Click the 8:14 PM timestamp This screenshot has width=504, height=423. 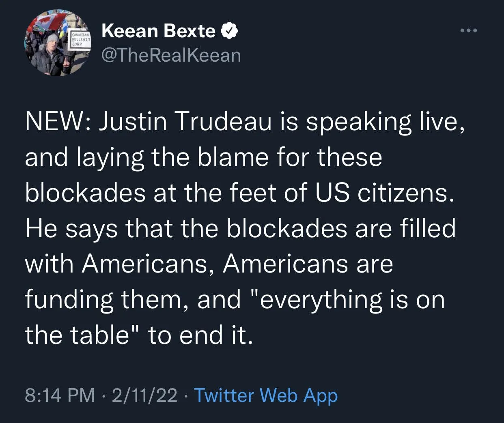click(x=60, y=395)
